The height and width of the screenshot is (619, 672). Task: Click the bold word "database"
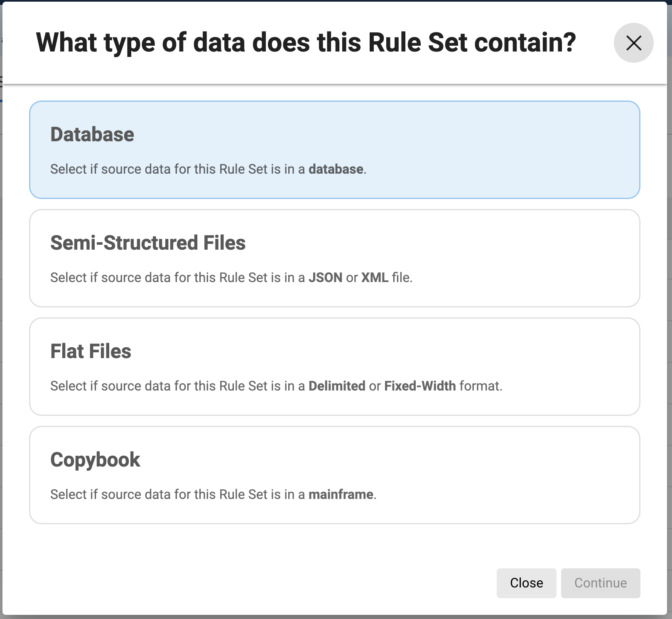pyautogui.click(x=336, y=169)
